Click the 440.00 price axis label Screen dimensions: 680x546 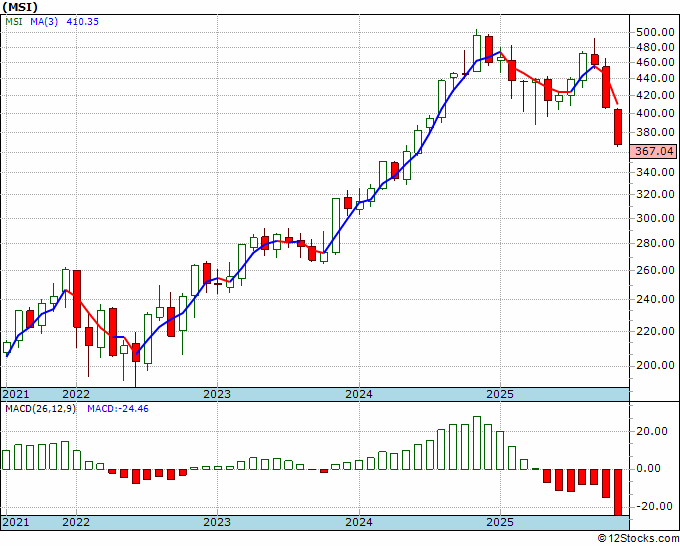655,78
